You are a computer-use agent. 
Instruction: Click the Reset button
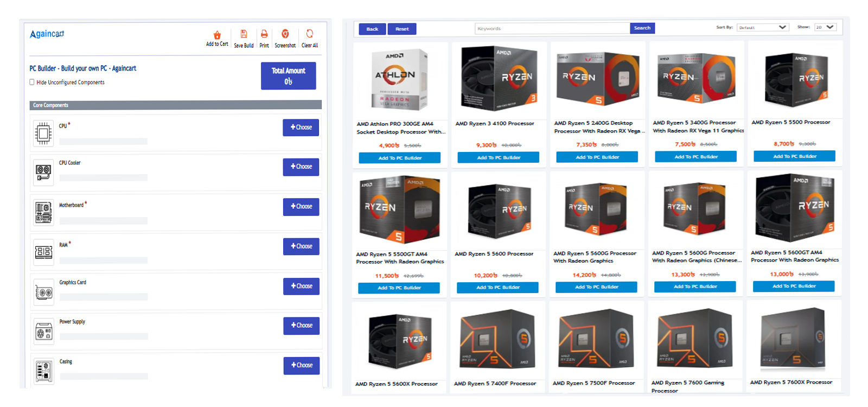[x=402, y=29]
